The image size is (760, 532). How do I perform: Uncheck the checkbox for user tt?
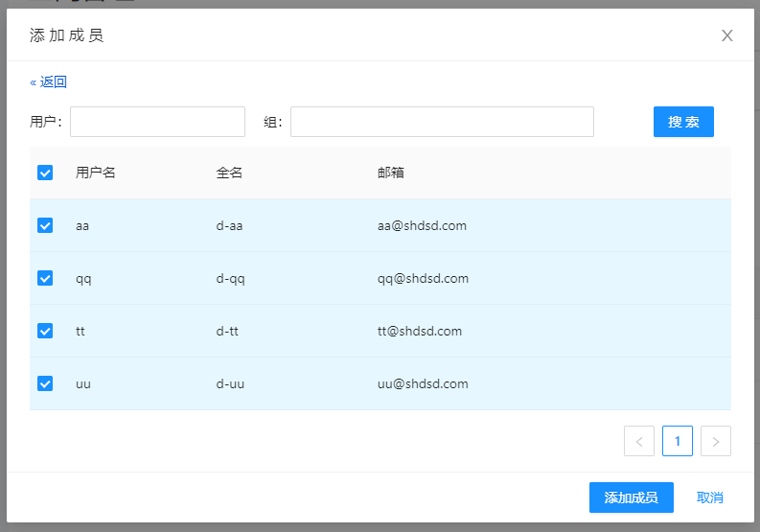pyautogui.click(x=45, y=331)
